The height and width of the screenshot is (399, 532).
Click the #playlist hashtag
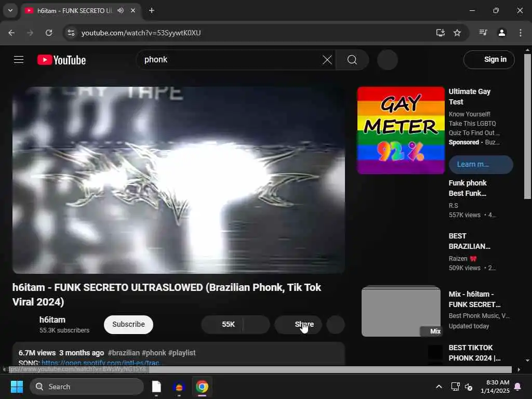[x=182, y=353]
